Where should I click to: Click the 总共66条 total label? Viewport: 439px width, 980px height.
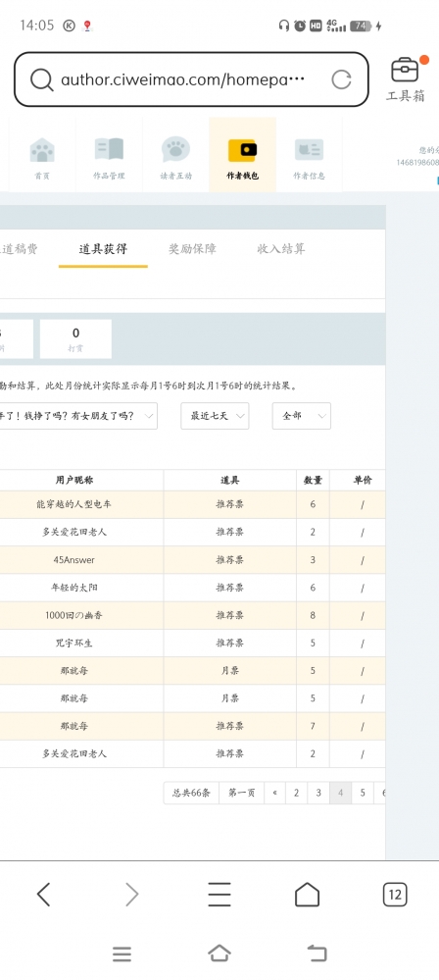point(191,794)
